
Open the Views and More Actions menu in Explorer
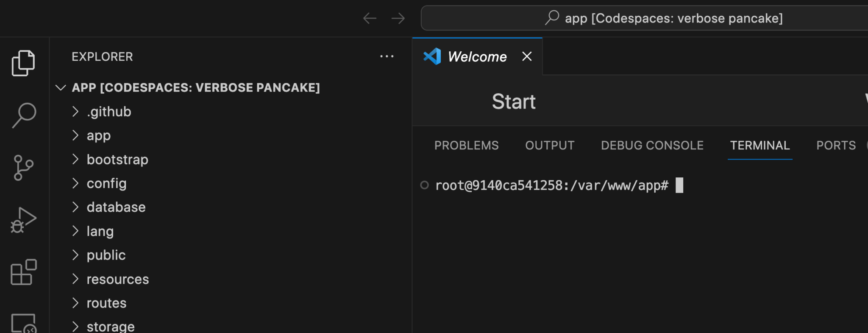(387, 56)
